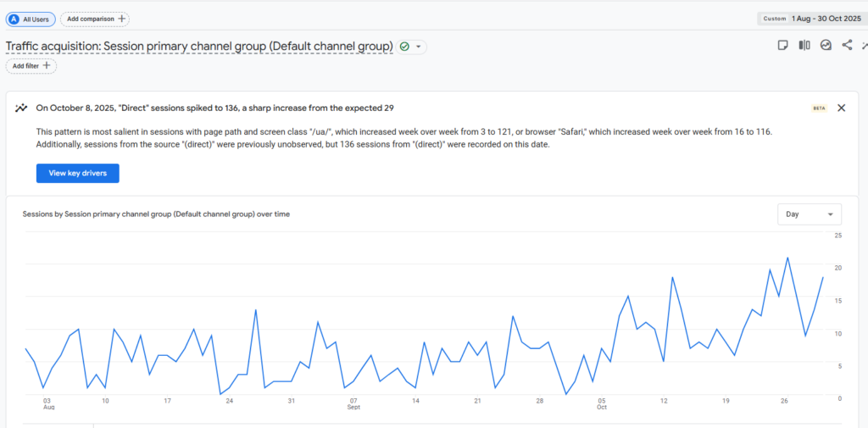
Task: Click the All Users segment chip
Action: [31, 19]
